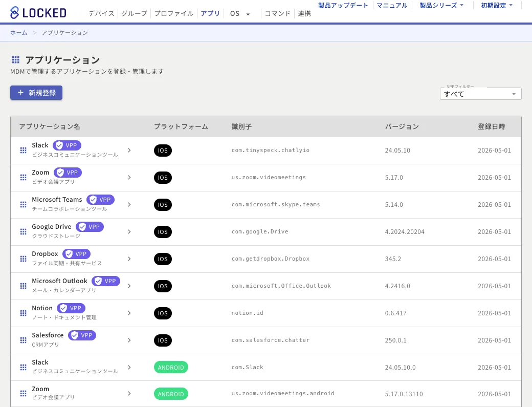Click the grid icon in Microsoft Outlook row
The image size is (532, 407).
[x=23, y=286]
